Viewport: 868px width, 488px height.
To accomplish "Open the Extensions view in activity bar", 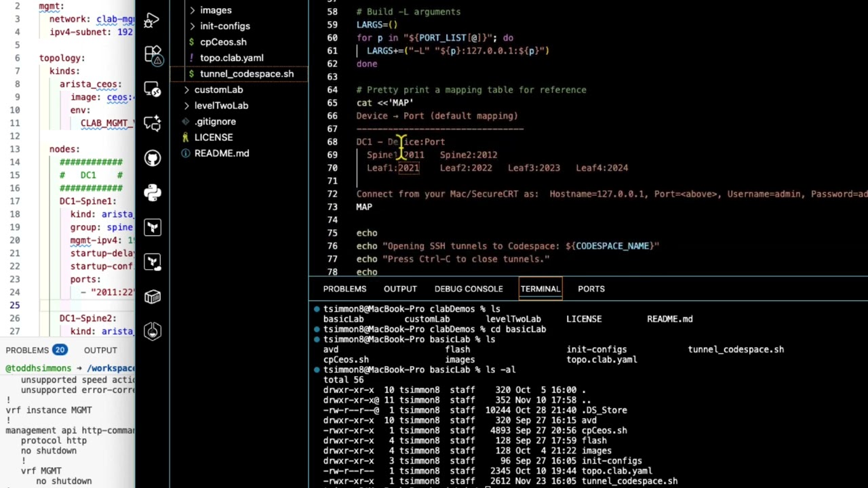I will point(152,54).
